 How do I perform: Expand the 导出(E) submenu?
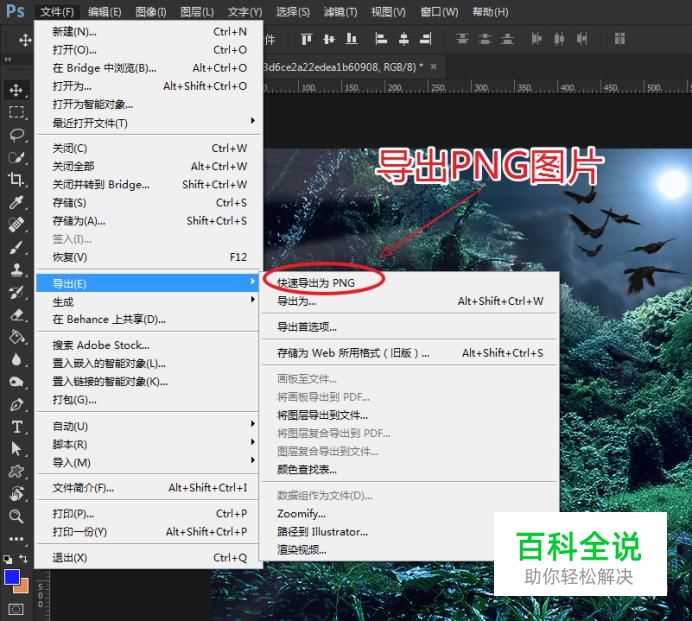point(149,283)
